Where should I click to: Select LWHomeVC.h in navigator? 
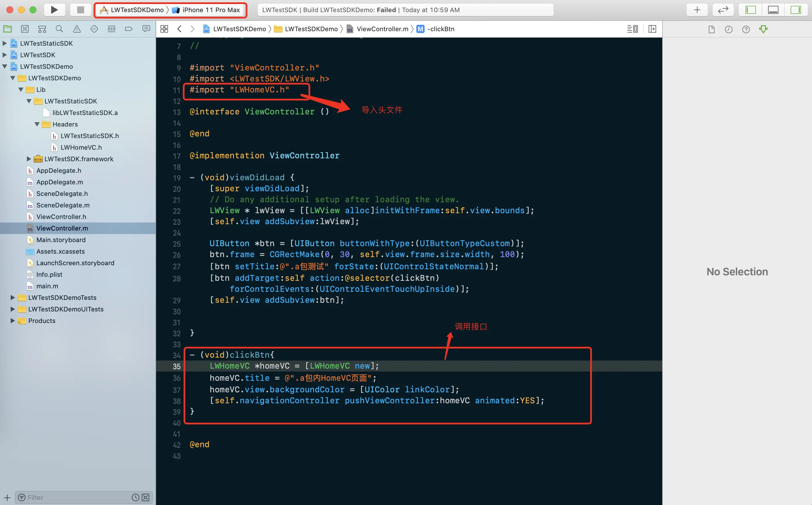[x=81, y=147]
